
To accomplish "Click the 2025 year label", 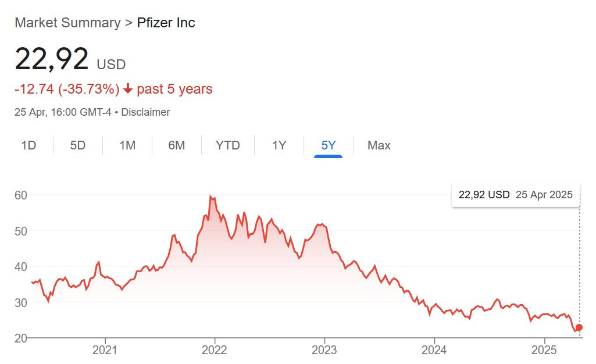I will pos(544,350).
